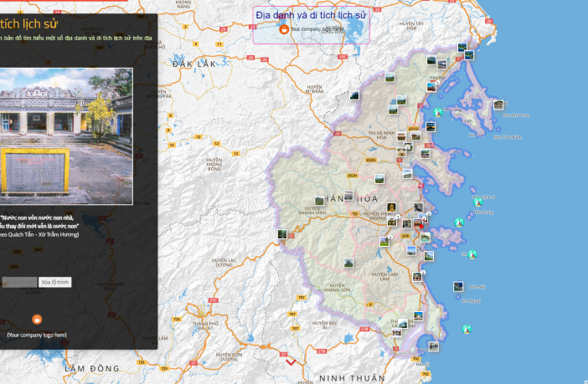This screenshot has height=384, width=588.
Task: Open the golden Buddha statue photo marker
Action: tap(391, 207)
